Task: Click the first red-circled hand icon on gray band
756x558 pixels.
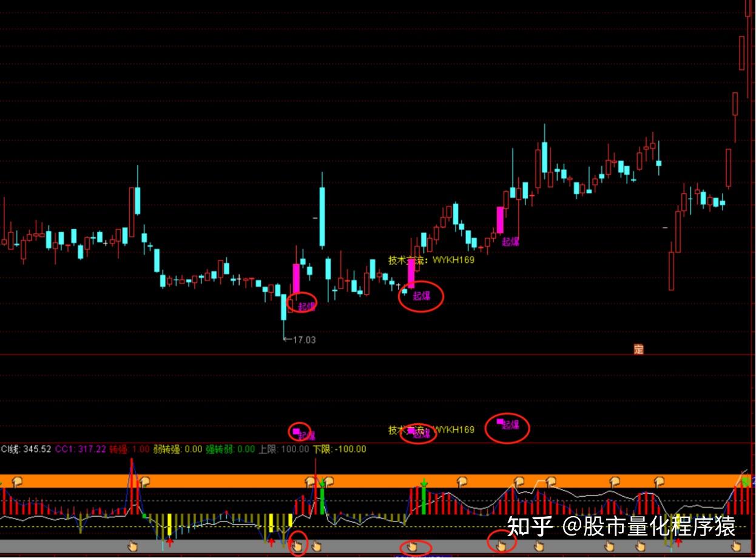Action: coord(297,546)
